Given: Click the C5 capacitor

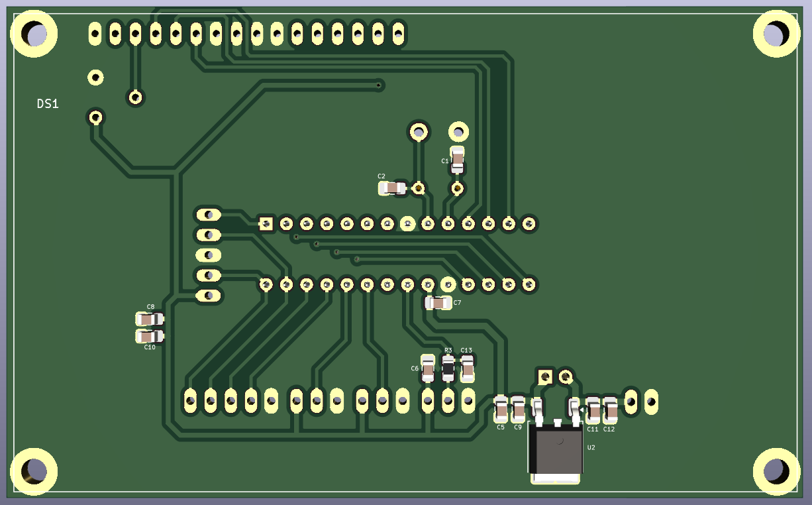Looking at the screenshot, I should coord(501,410).
